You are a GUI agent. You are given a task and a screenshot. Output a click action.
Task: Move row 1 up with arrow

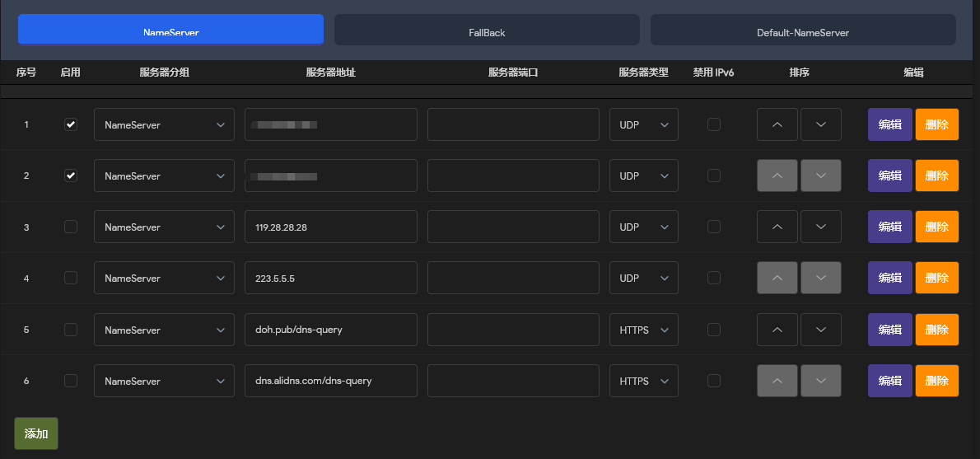[x=777, y=124]
